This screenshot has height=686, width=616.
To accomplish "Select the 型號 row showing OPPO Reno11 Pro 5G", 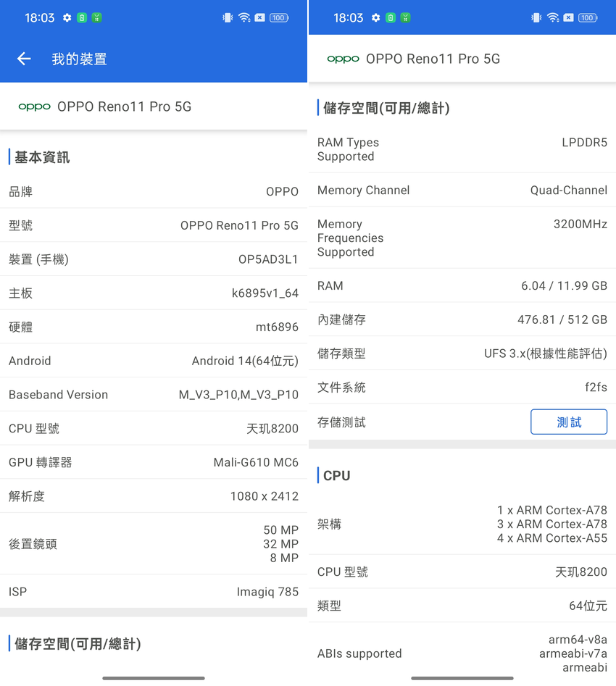I will 154,225.
